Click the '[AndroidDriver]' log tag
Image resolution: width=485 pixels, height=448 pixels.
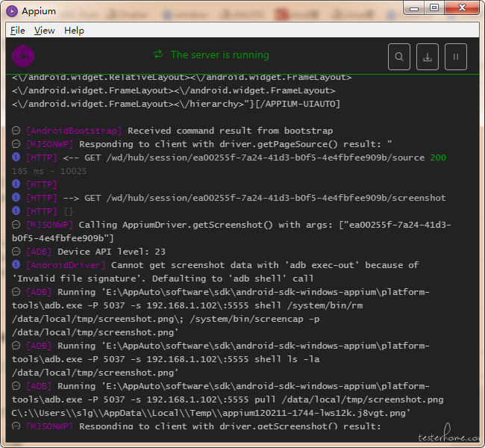[66, 265]
